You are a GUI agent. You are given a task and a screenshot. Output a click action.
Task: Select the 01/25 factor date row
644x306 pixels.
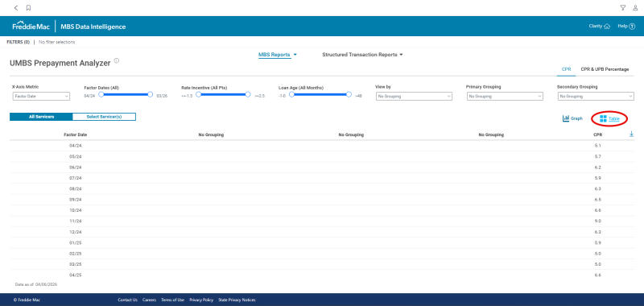point(322,242)
